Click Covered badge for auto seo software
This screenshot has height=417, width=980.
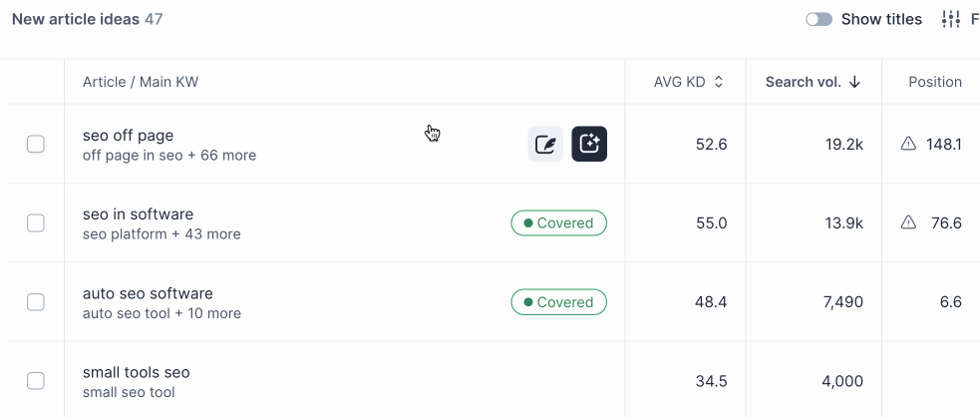pyautogui.click(x=558, y=301)
